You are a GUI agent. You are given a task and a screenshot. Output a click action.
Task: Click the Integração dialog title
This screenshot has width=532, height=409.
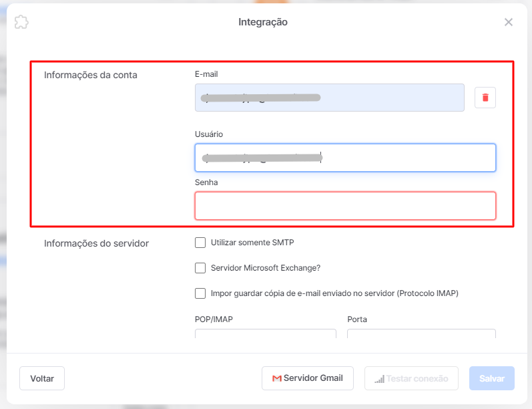tap(263, 22)
